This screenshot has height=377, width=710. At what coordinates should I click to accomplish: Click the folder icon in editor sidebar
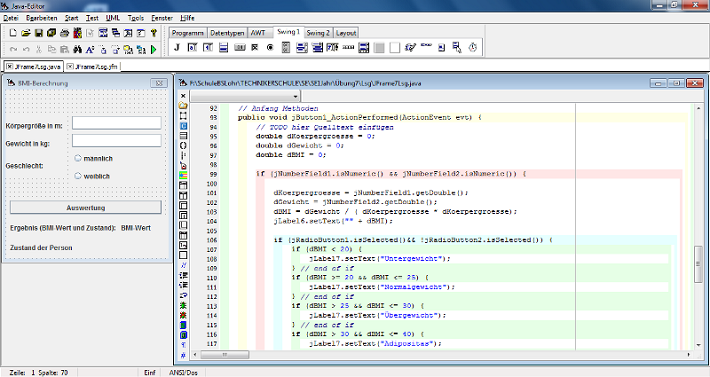(183, 105)
